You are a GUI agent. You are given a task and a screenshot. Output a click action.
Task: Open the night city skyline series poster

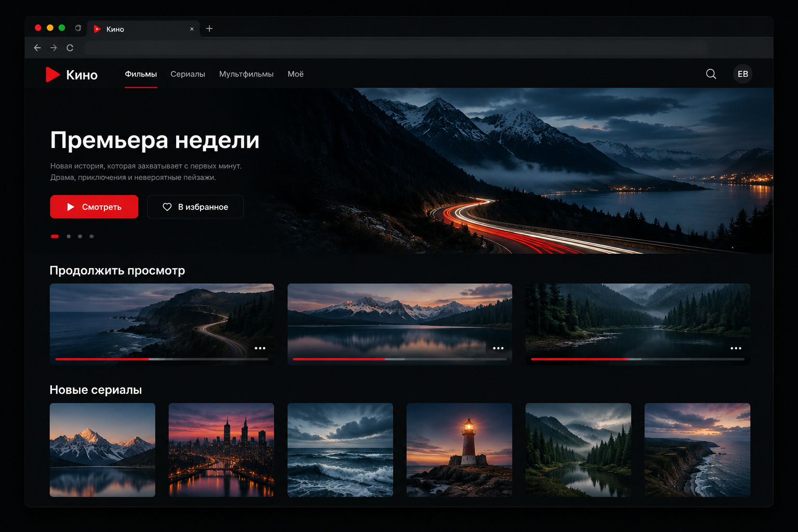[x=221, y=450]
